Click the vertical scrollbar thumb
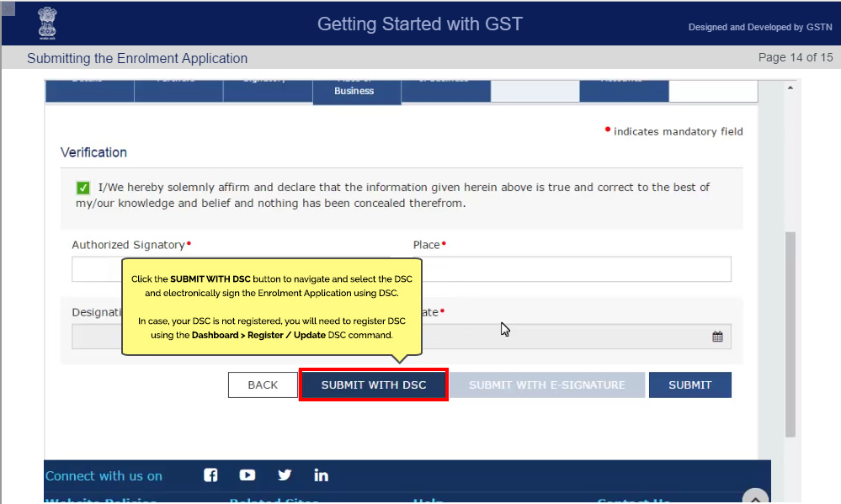This screenshot has width=841, height=504. click(790, 335)
